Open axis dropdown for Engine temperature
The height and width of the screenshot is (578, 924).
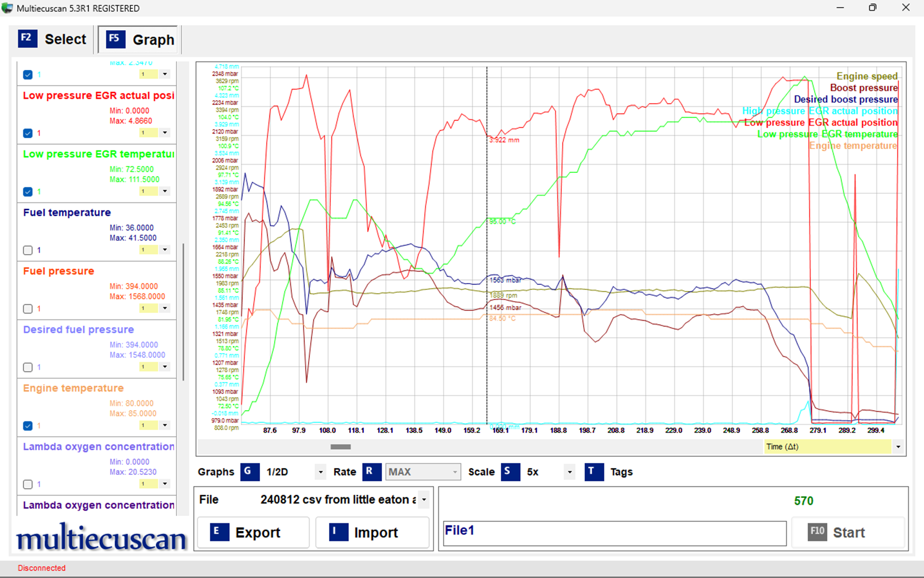click(x=165, y=425)
